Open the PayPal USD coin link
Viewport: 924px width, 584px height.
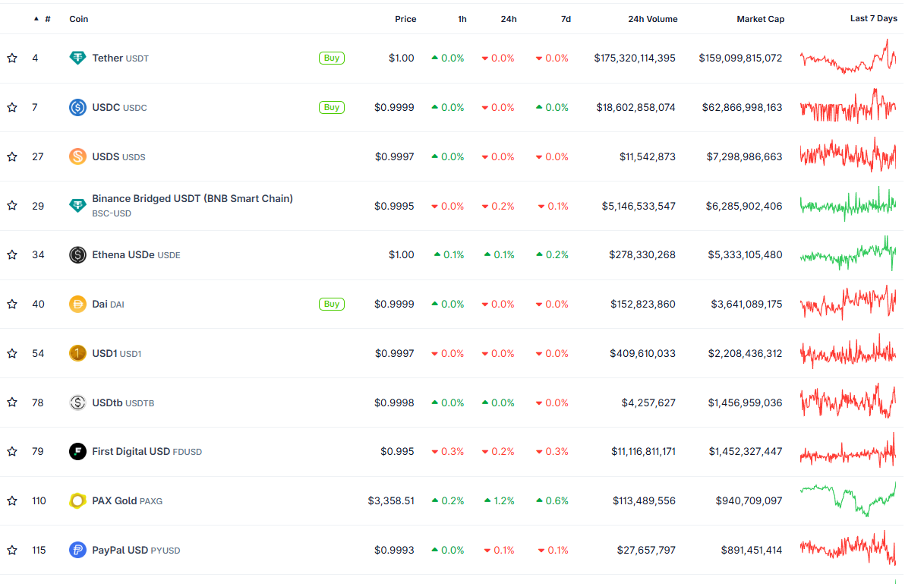coord(136,550)
